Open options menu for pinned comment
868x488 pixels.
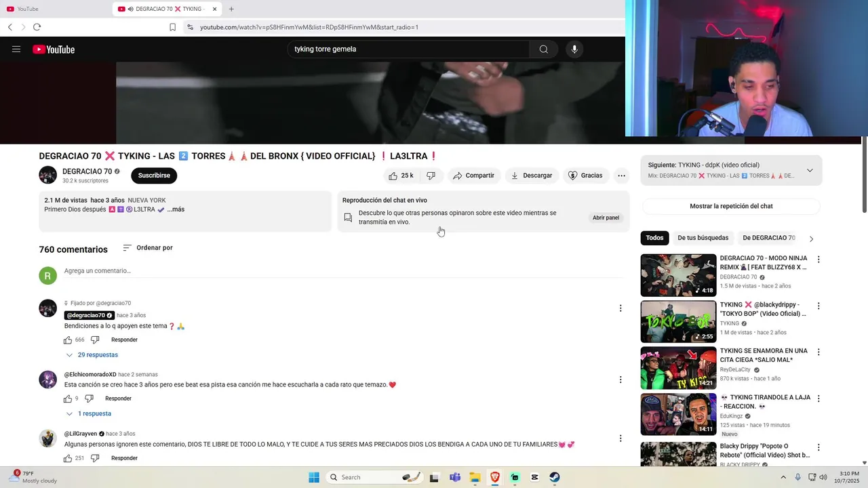pos(620,308)
